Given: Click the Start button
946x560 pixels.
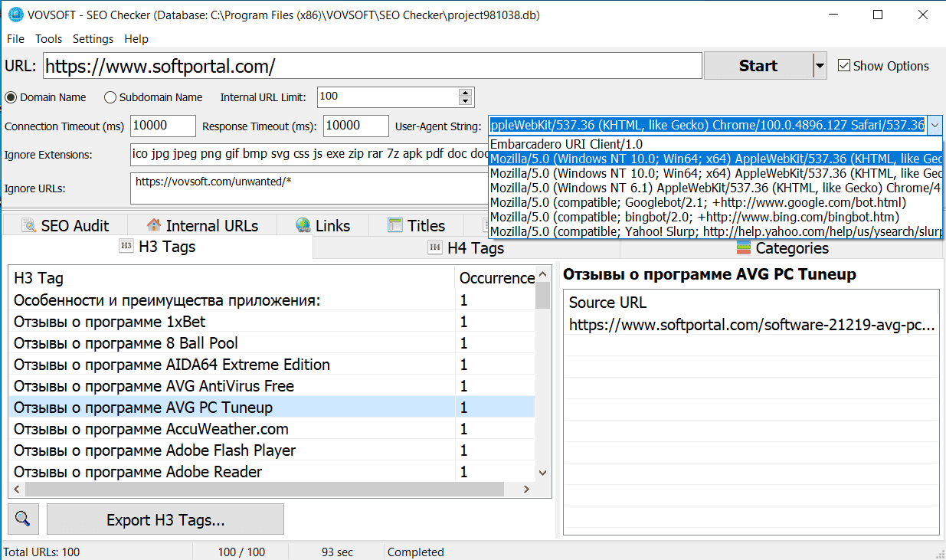Looking at the screenshot, I should 758,66.
